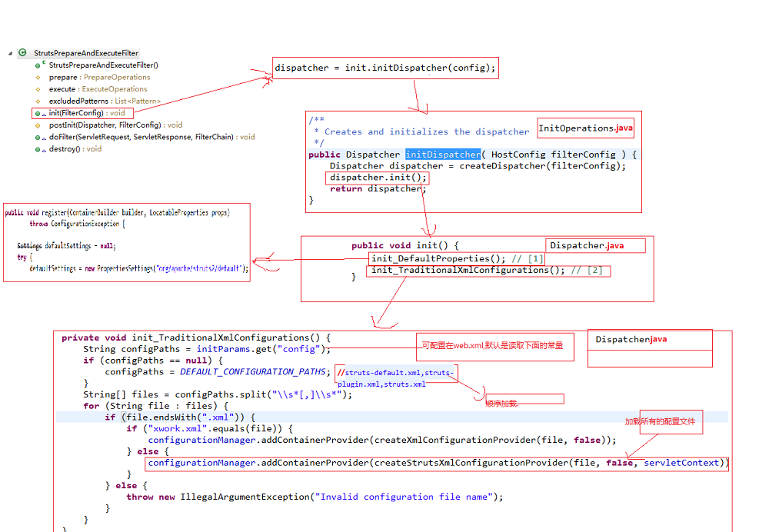Click 'HostConfig filterConfig' in the method signature
This screenshot has width=769, height=532.
(x=553, y=154)
